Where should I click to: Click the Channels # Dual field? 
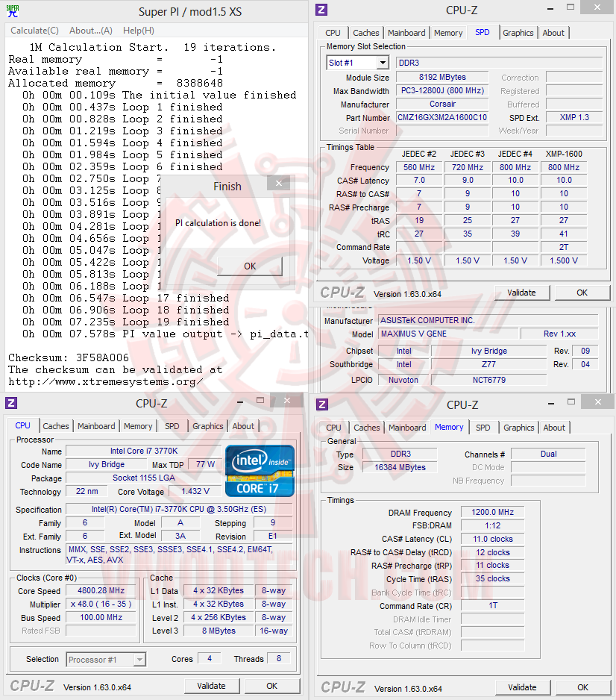pyautogui.click(x=548, y=454)
